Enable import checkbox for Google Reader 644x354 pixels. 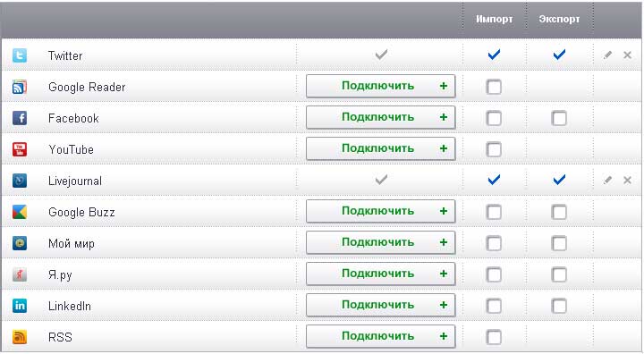coord(494,87)
